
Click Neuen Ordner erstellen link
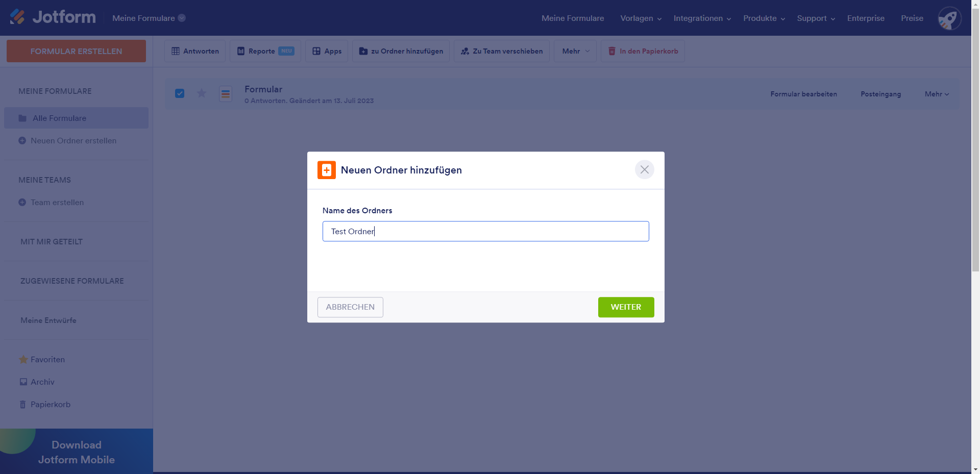pyautogui.click(x=73, y=141)
